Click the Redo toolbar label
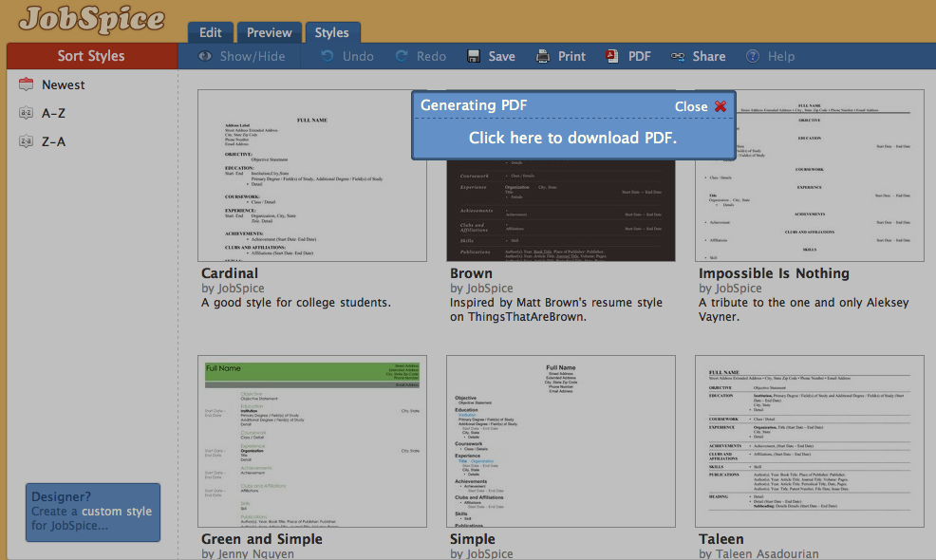 (432, 56)
